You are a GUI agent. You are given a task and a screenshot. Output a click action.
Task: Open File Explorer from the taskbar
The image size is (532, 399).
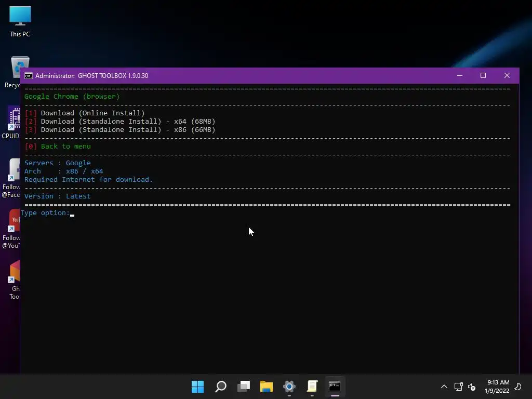point(267,387)
